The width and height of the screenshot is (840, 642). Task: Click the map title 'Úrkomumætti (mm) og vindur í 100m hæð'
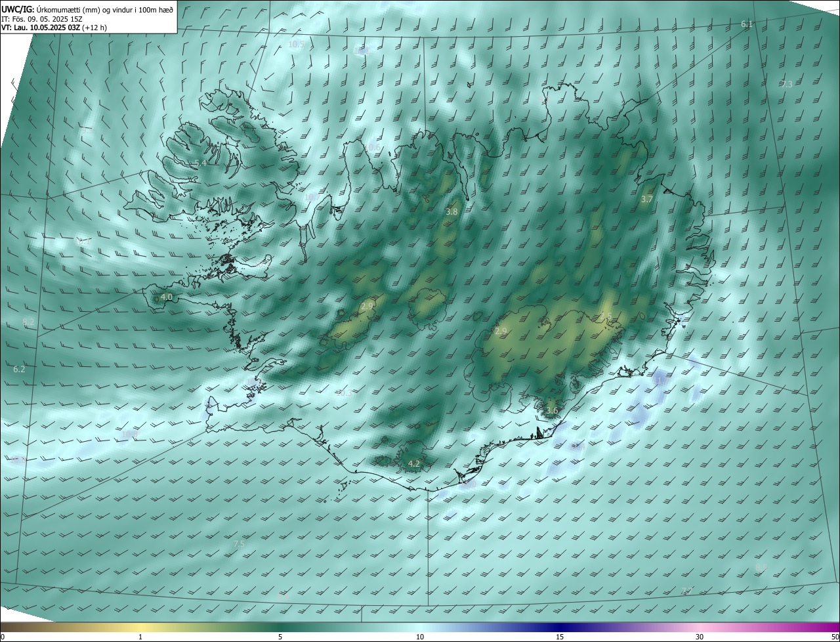[x=106, y=9]
